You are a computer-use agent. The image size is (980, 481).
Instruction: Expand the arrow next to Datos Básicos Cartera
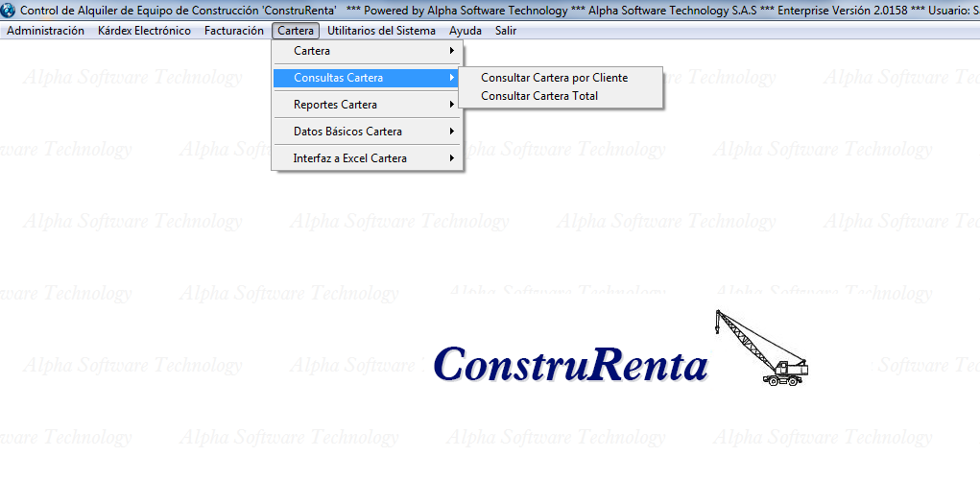pyautogui.click(x=452, y=132)
